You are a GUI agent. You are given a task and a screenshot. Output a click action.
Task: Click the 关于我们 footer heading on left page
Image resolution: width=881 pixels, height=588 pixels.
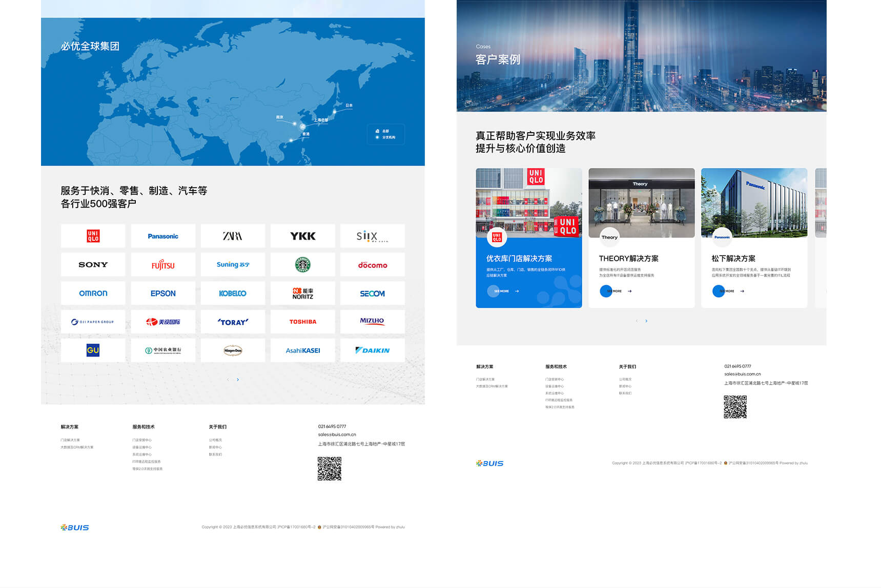[218, 427]
